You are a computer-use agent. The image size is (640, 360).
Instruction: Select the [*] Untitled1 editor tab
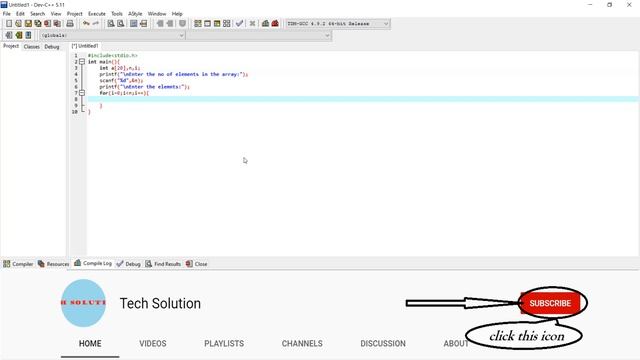pyautogui.click(x=85, y=46)
